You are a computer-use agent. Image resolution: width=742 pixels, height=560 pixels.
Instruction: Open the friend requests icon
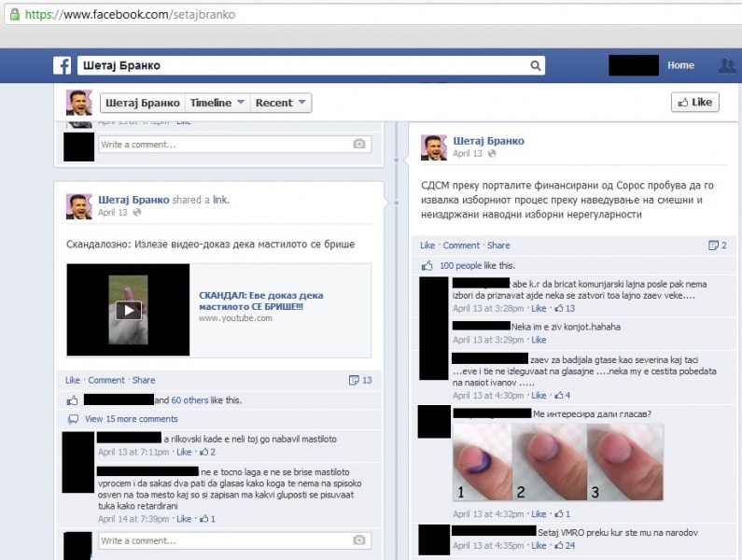[x=726, y=66]
